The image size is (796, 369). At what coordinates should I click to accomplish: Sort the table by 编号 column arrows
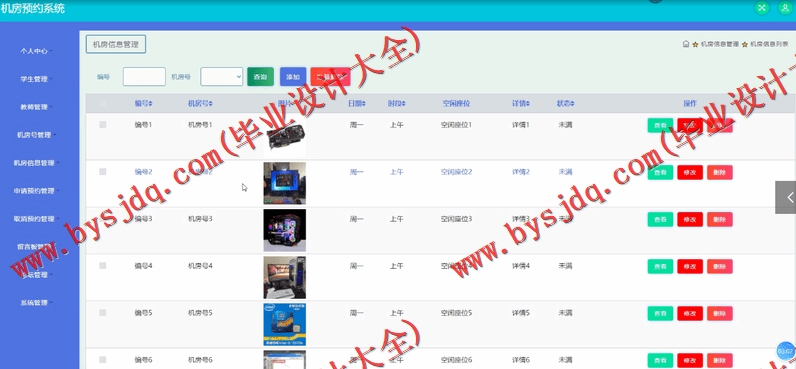pos(150,104)
